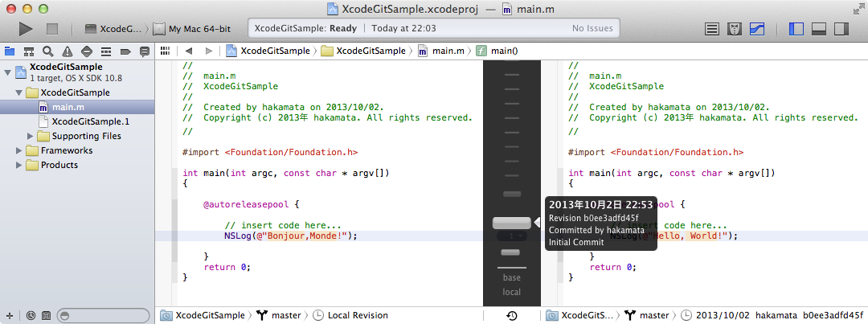Open the My Mac 64-bit destination dropdown

(198, 29)
